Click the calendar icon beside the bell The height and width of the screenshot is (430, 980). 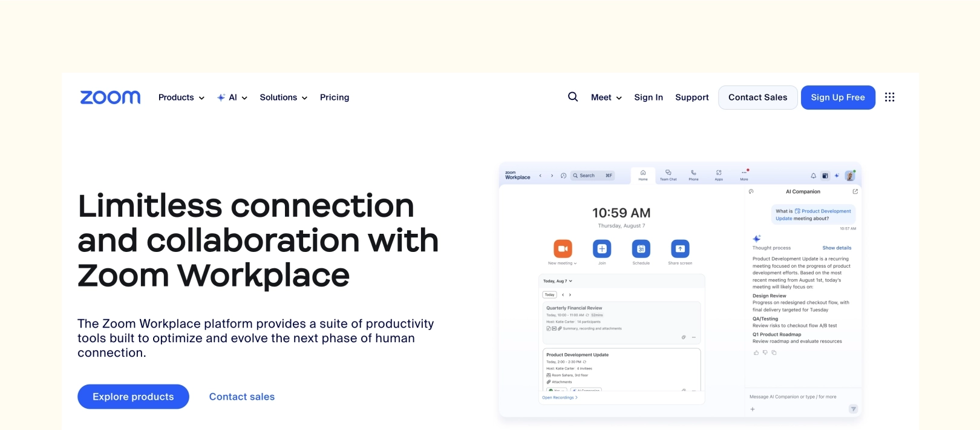[x=825, y=176]
